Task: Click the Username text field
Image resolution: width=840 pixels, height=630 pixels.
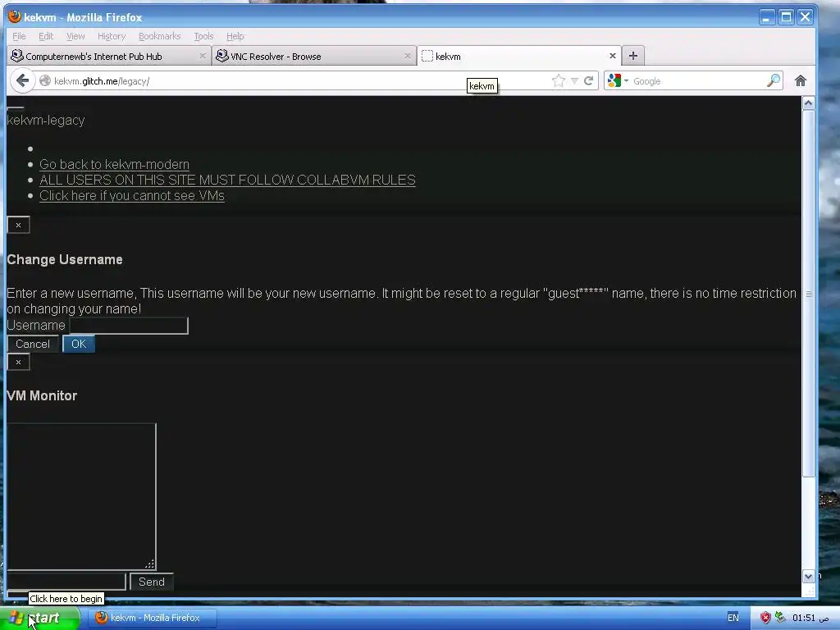Action: pyautogui.click(x=129, y=325)
